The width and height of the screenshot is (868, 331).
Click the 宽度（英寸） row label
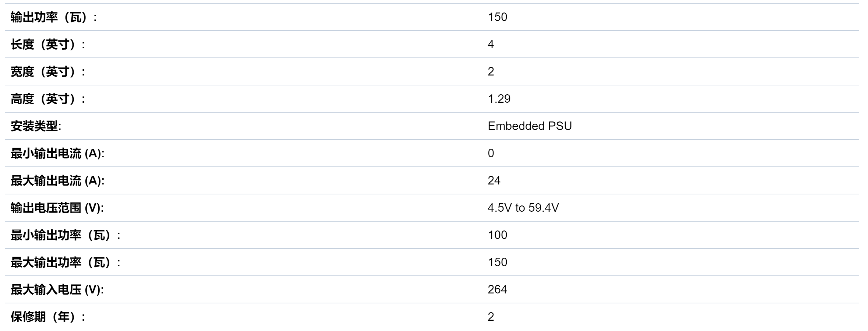pyautogui.click(x=48, y=71)
